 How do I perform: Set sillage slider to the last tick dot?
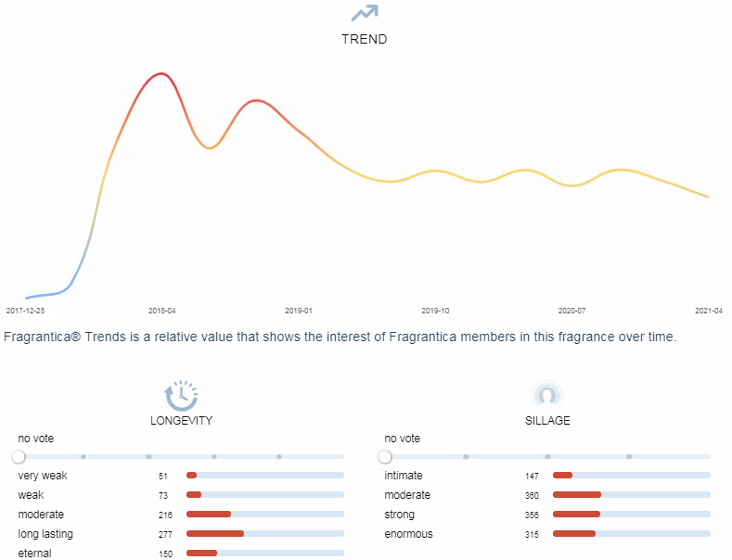(629, 456)
